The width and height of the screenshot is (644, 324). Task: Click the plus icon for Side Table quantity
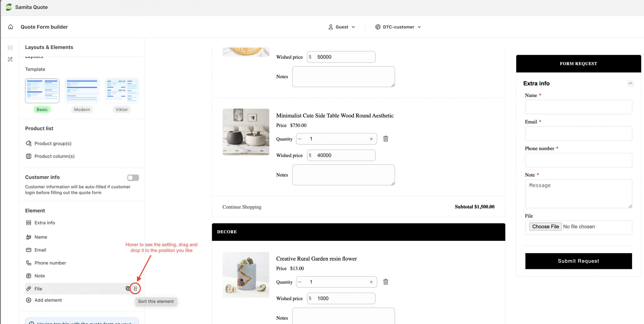(371, 139)
